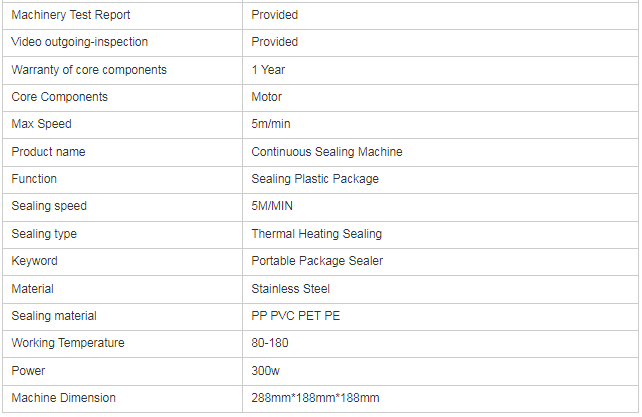Select the "Motor" value cell
Screen dimensions: 642x417
[267, 97]
